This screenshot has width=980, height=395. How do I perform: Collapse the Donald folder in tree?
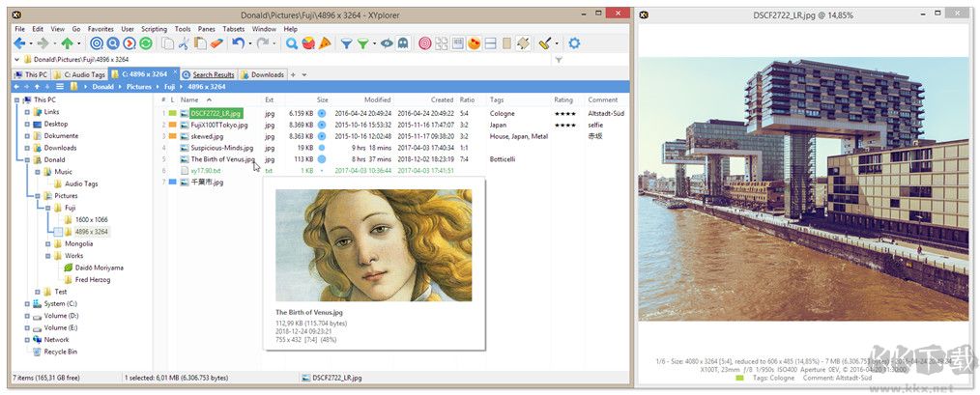click(27, 159)
